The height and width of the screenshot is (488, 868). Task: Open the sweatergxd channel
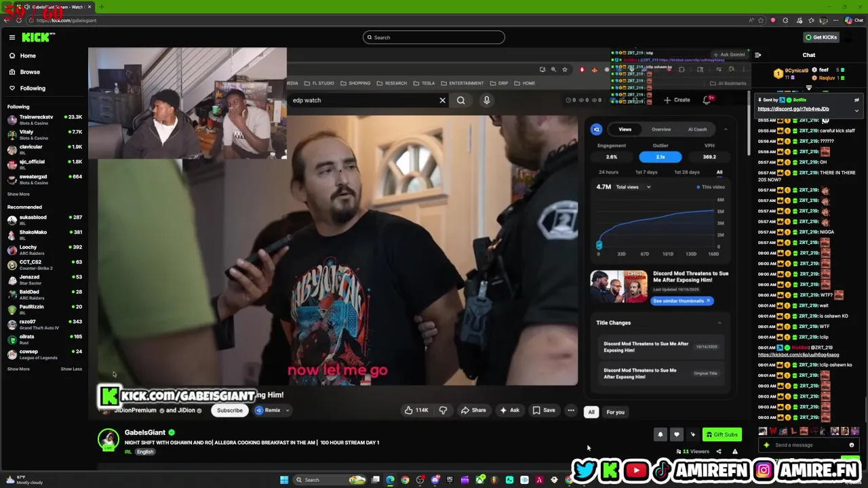click(x=44, y=179)
